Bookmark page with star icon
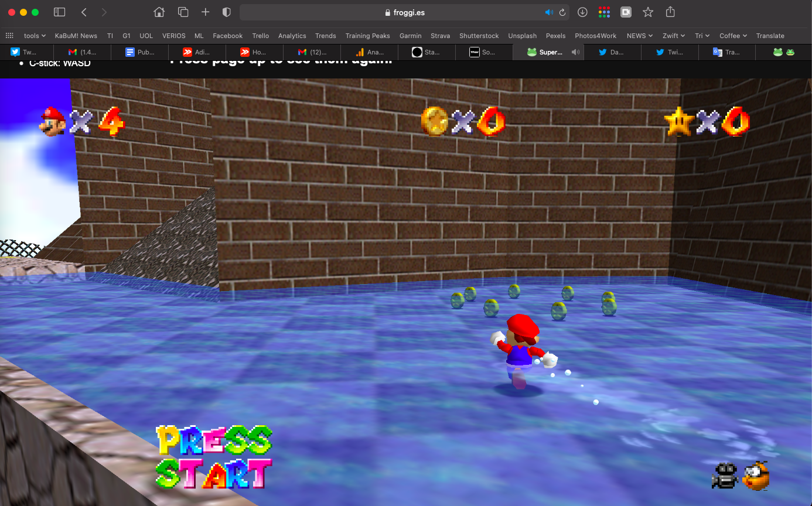812x506 pixels. coord(648,12)
